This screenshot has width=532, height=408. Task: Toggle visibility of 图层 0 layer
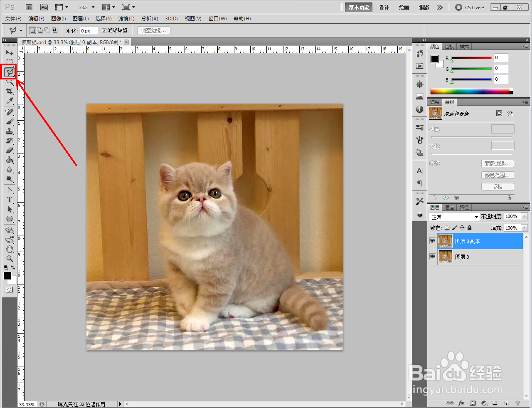tap(432, 257)
